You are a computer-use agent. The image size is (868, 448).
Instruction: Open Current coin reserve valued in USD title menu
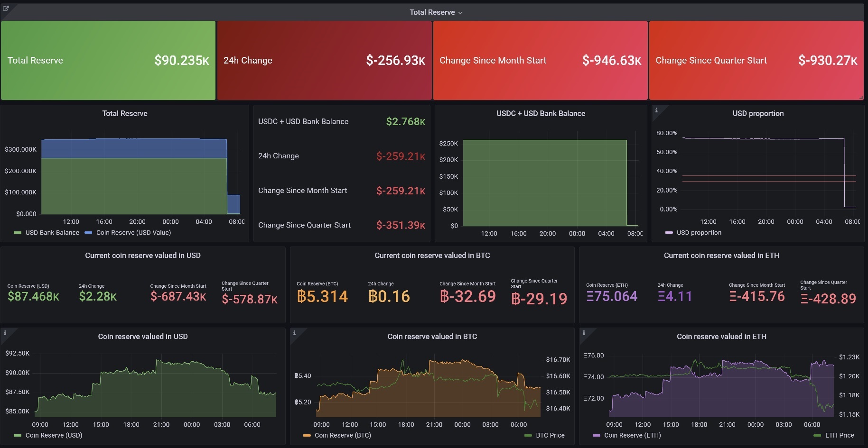[x=143, y=255]
